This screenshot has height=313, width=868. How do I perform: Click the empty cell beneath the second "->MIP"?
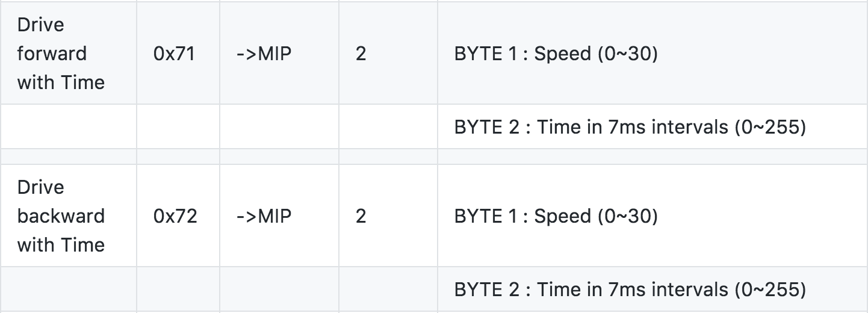pos(279,289)
